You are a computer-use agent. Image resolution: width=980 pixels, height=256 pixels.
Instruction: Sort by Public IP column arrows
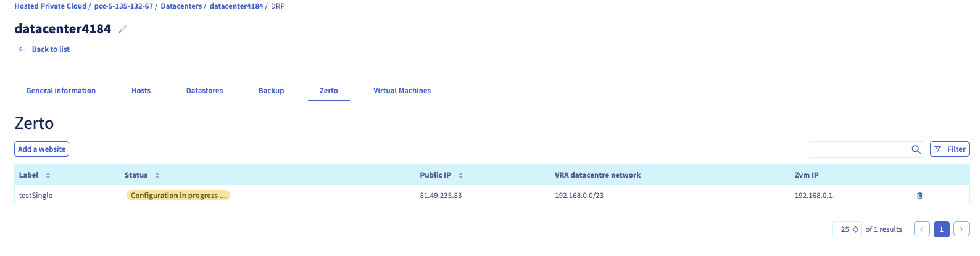(x=461, y=176)
